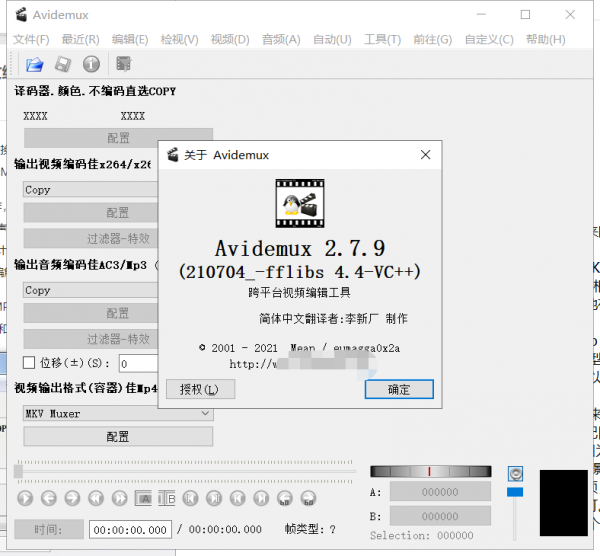Open the 编辑(E) menu
The image size is (600, 556).
point(130,39)
